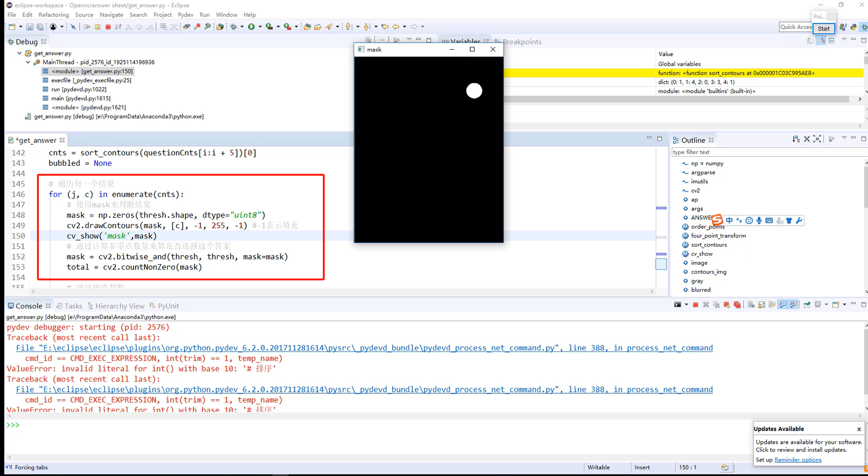Screen dimensions: 868x476
Task: Click the Quick Access search field
Action: (795, 27)
